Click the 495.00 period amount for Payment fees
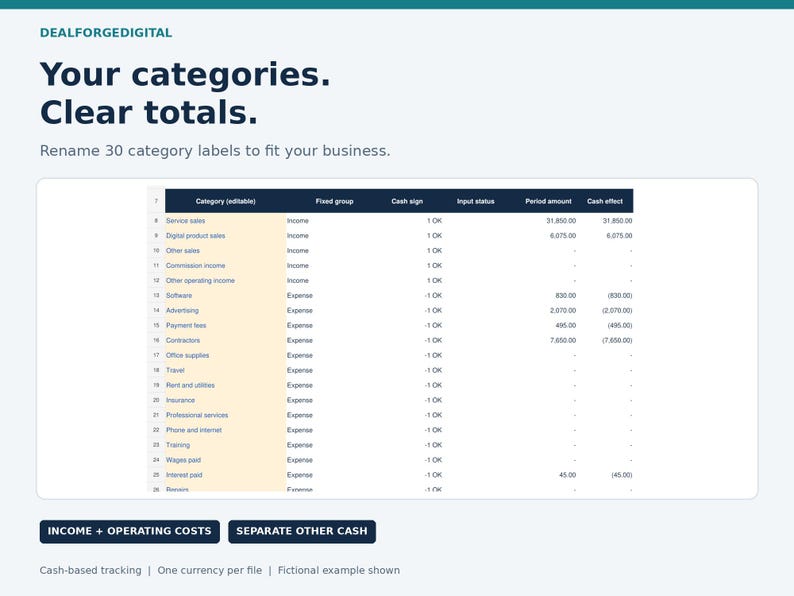Screen dimensions: 794x596 click(566, 325)
